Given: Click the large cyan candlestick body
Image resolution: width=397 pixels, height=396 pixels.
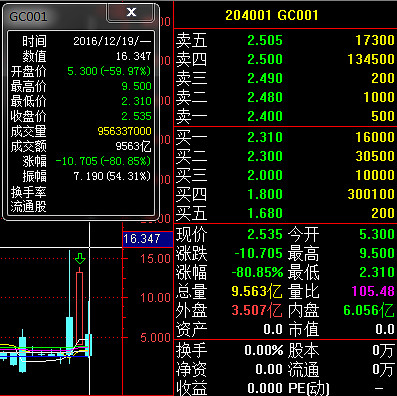Looking at the screenshot, I should [x=70, y=336].
